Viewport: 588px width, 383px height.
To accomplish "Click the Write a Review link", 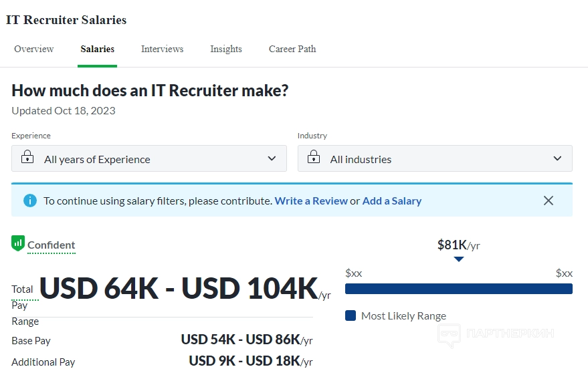I will pyautogui.click(x=311, y=201).
